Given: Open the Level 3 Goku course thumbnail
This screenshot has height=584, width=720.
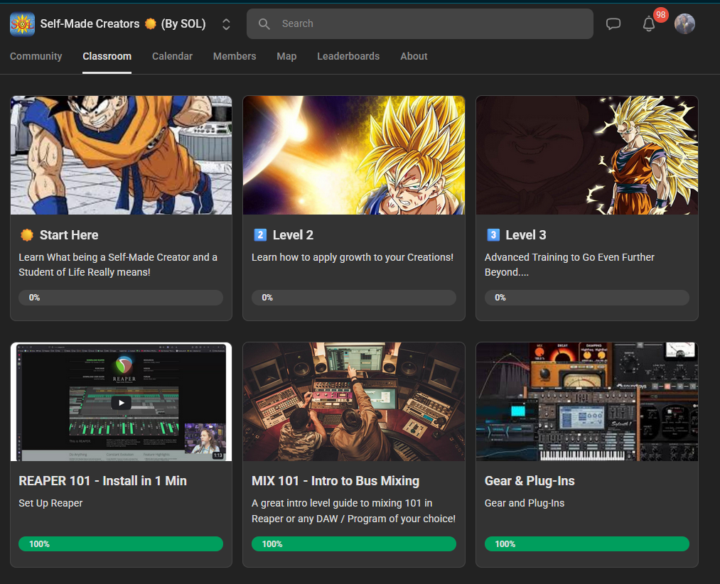Looking at the screenshot, I should tap(587, 155).
